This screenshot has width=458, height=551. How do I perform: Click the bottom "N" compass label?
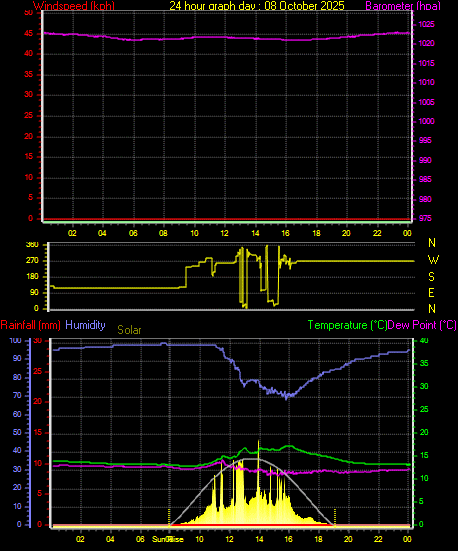pyautogui.click(x=432, y=309)
